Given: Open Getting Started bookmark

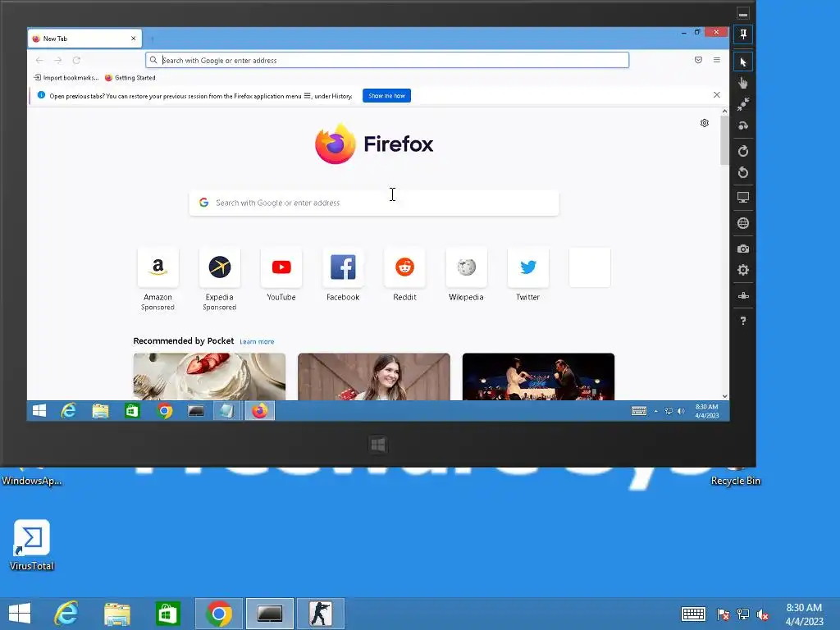Looking at the screenshot, I should [x=130, y=78].
